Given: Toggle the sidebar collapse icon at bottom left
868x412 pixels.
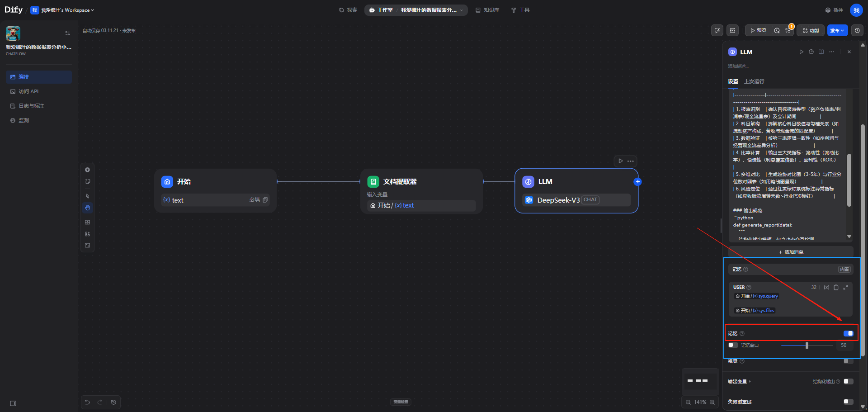Looking at the screenshot, I should pos(13,403).
